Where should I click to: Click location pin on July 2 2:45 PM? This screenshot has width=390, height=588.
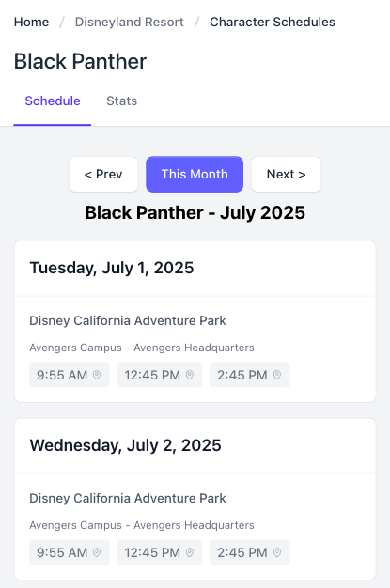277,552
